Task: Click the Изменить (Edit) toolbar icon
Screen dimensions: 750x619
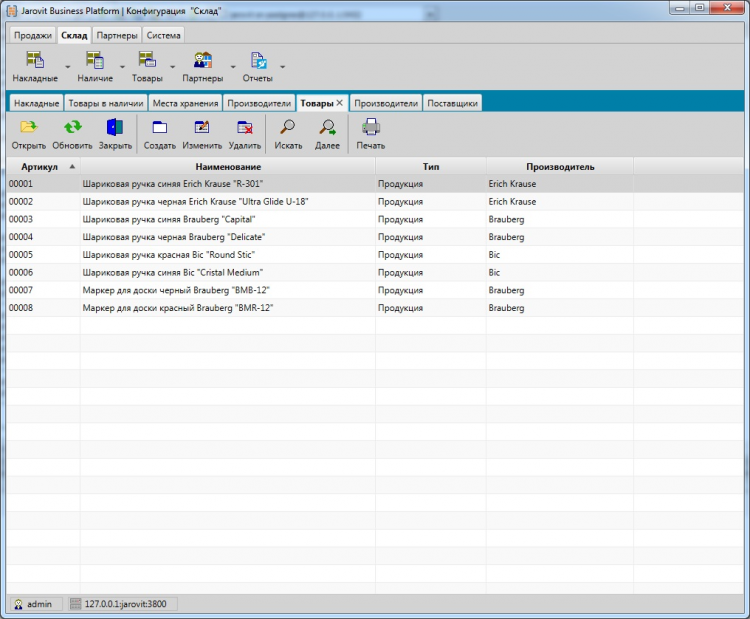Action: 202,127
